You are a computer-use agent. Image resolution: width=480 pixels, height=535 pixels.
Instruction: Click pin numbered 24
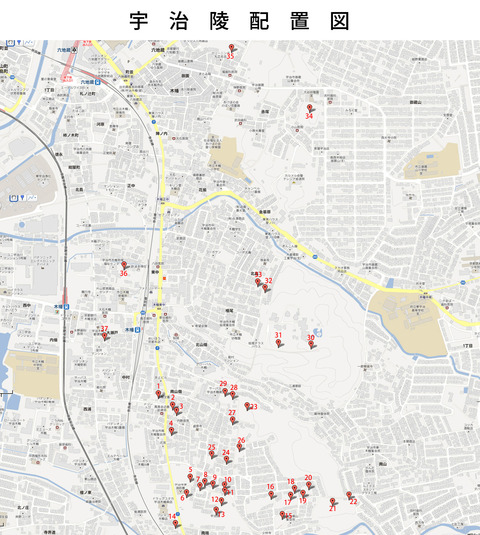[x=227, y=459]
